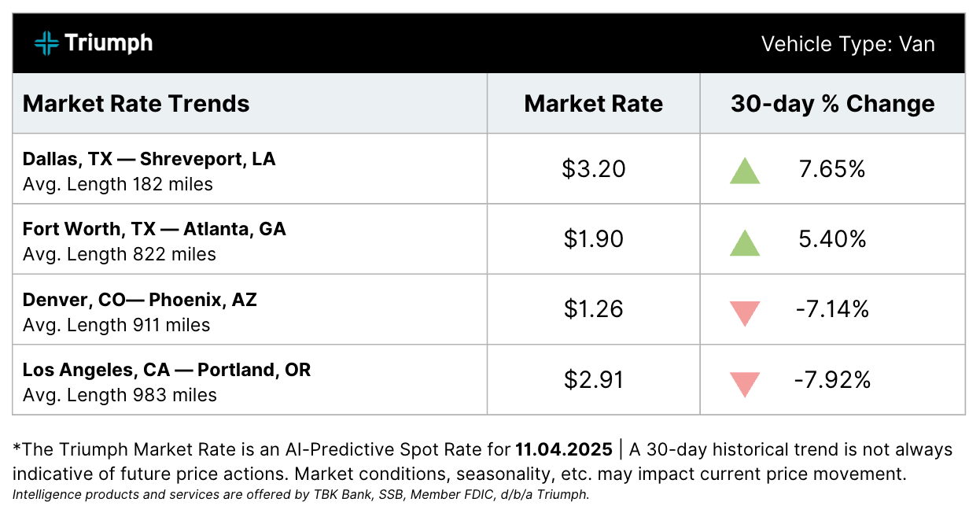Click the 11.04.2025 date in the footnote
The width and height of the screenshot is (980, 513).
tap(563, 450)
